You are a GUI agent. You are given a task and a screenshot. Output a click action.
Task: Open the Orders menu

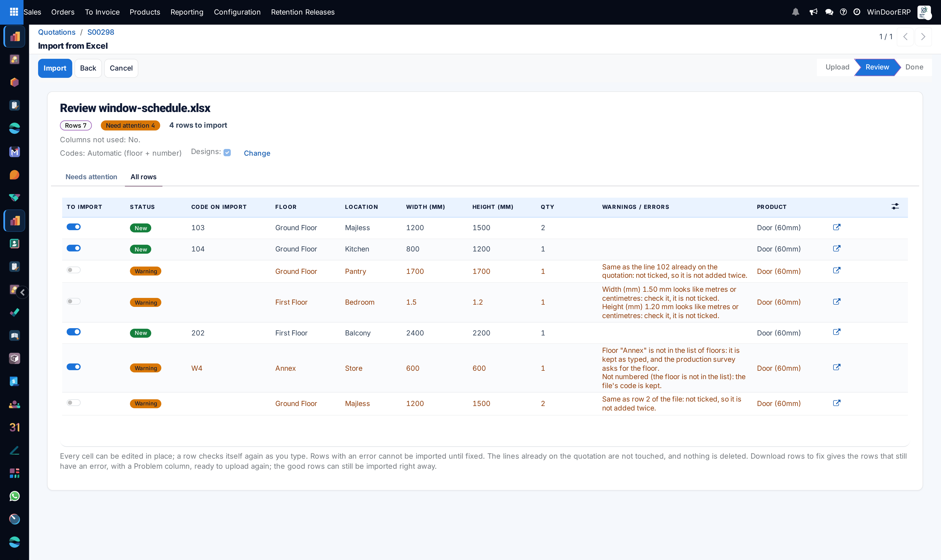[x=63, y=12]
